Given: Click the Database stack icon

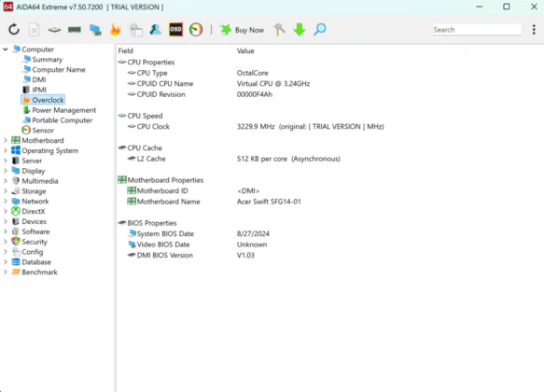Looking at the screenshot, I should pyautogui.click(x=16, y=261).
